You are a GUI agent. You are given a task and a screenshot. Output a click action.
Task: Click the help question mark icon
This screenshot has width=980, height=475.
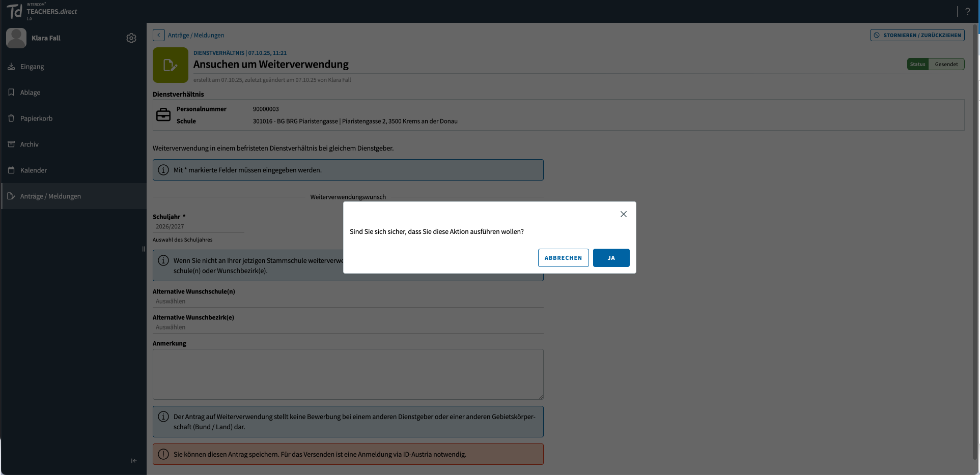pos(968,11)
